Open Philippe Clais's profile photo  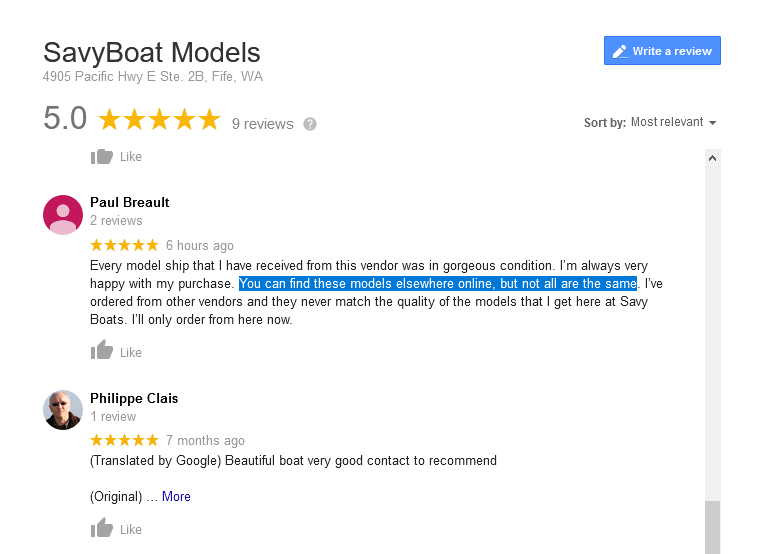click(63, 410)
